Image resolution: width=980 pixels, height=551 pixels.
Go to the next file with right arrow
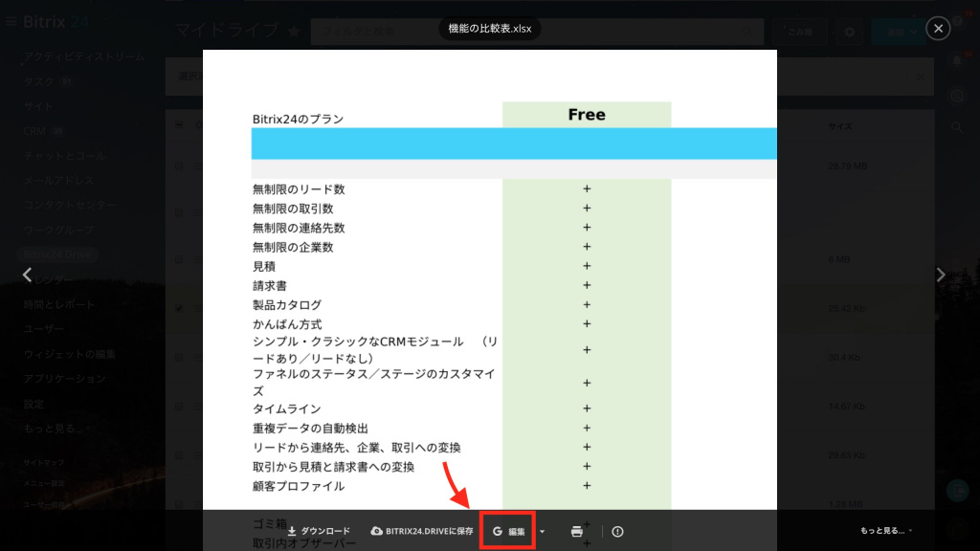coord(941,275)
